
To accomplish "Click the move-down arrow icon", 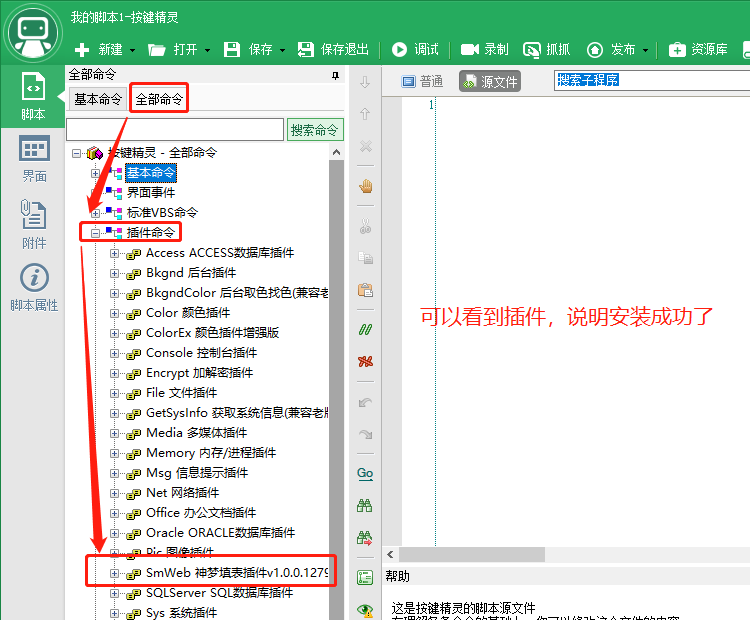I will pyautogui.click(x=365, y=82).
